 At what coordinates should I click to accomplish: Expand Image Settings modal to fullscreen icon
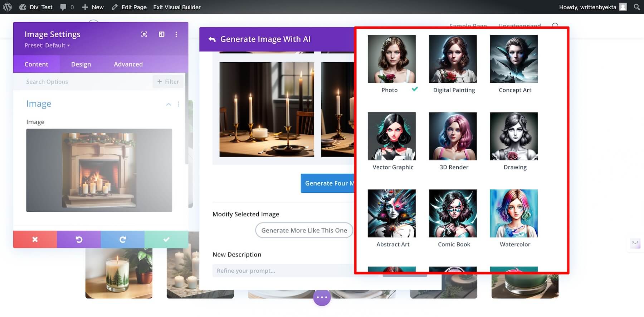click(144, 34)
